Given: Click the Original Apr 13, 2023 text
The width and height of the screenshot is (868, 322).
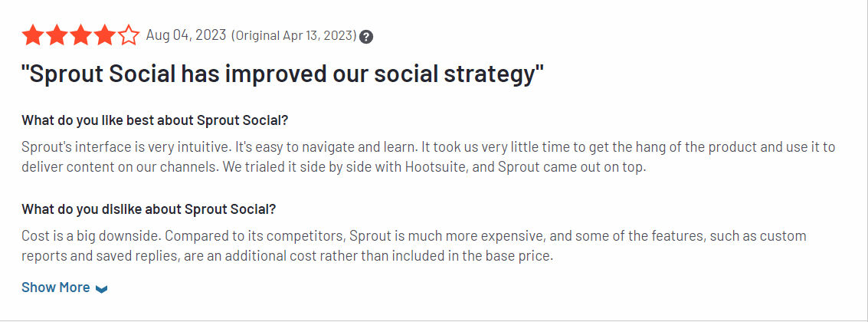Looking at the screenshot, I should pos(293,36).
